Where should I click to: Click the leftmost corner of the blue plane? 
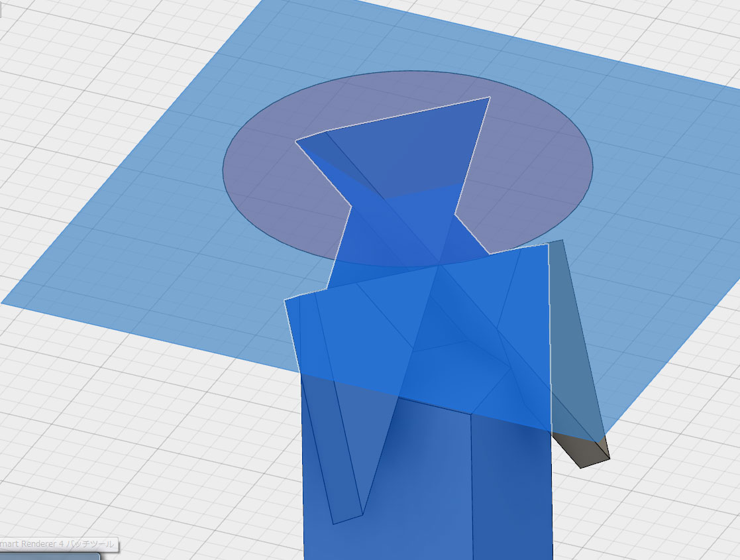[3, 302]
